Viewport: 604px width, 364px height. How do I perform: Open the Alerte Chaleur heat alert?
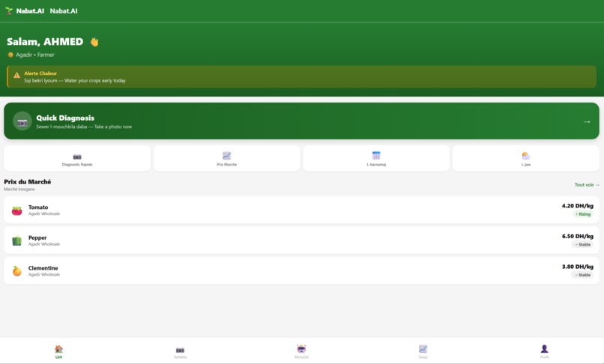(x=301, y=76)
